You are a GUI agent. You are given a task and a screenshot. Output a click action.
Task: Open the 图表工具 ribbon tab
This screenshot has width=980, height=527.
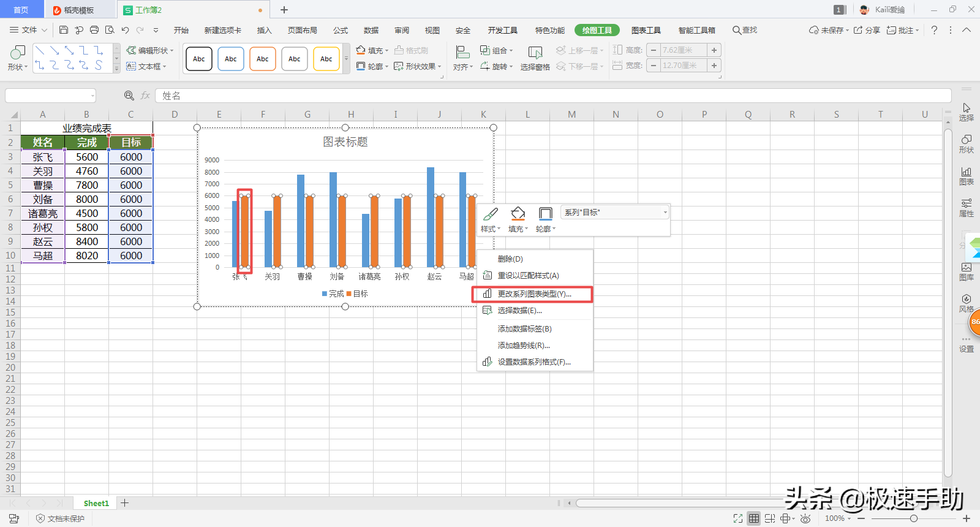tap(646, 30)
